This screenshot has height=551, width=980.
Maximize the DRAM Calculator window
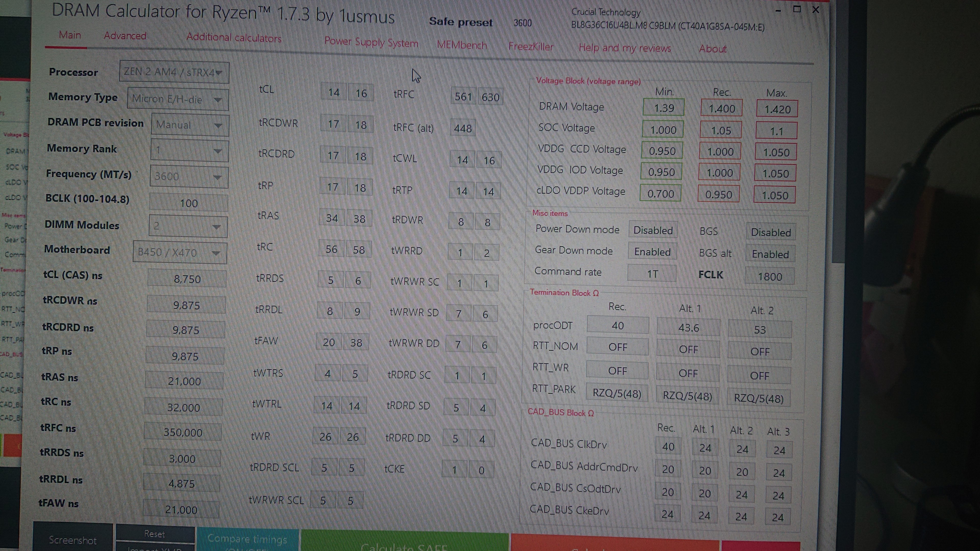coord(797,9)
